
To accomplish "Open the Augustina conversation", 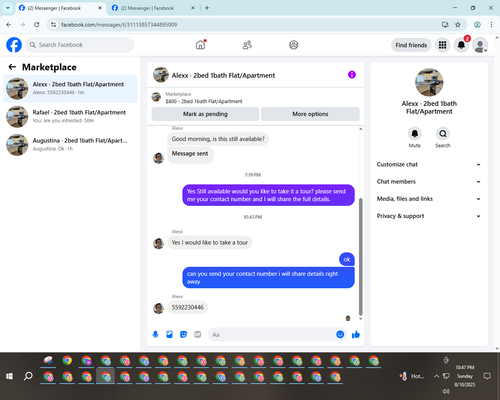I will tap(70, 145).
